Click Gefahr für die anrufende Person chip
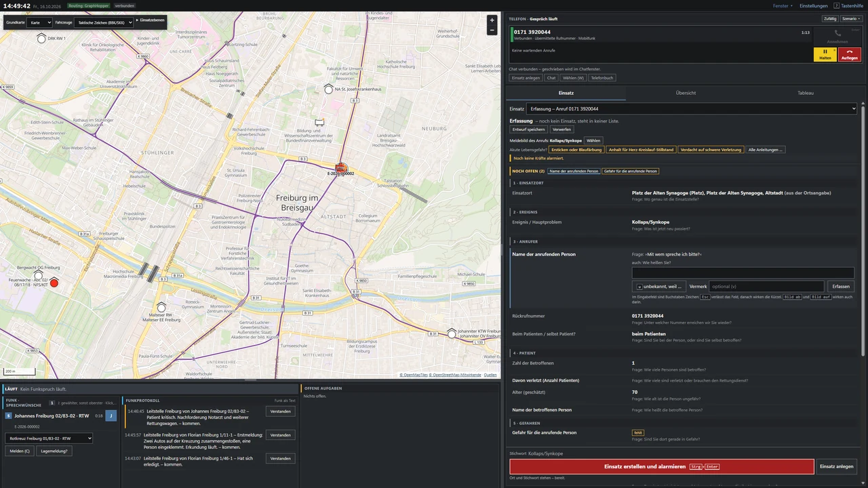Image resolution: width=868 pixels, height=488 pixels. point(631,171)
